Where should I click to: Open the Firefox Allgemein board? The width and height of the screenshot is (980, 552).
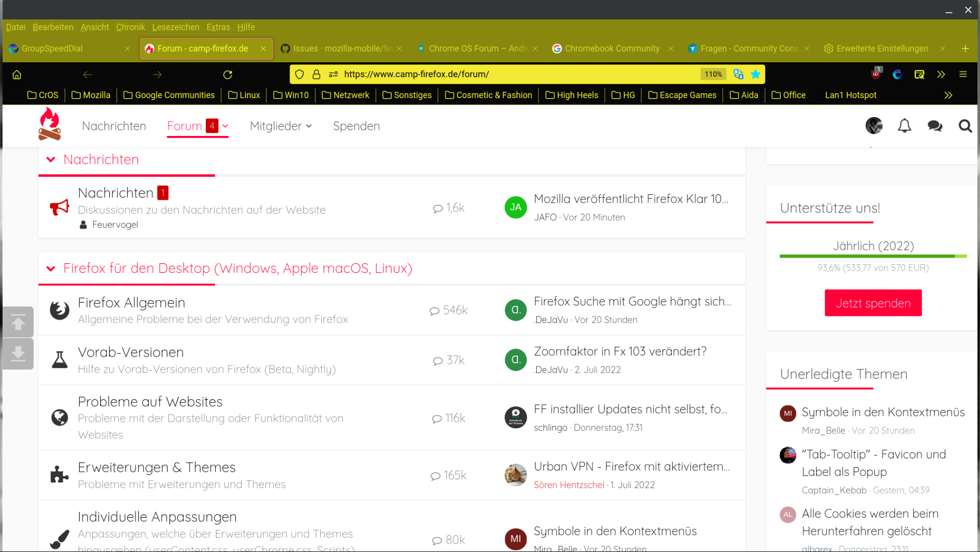tap(131, 303)
